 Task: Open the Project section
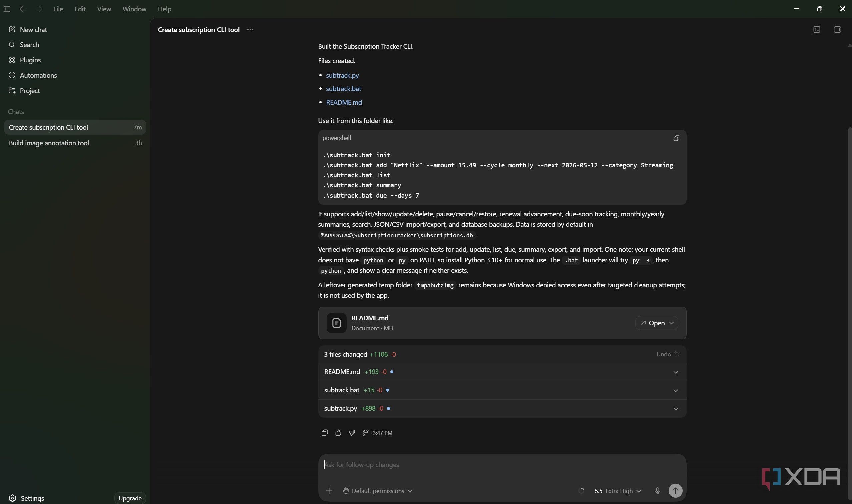tap(24, 91)
